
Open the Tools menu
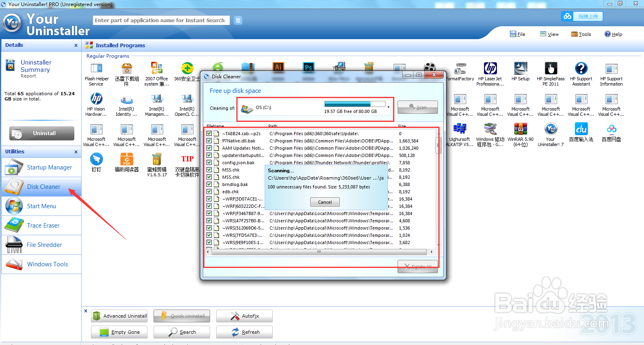click(x=581, y=34)
